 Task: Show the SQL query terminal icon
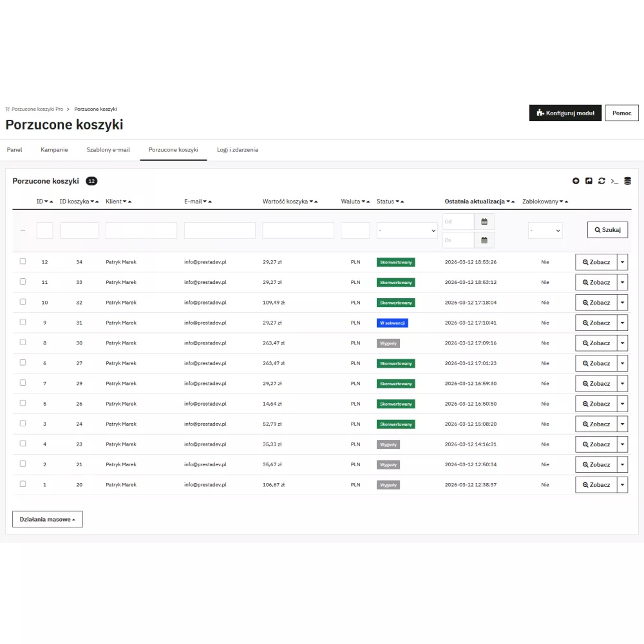click(x=614, y=181)
